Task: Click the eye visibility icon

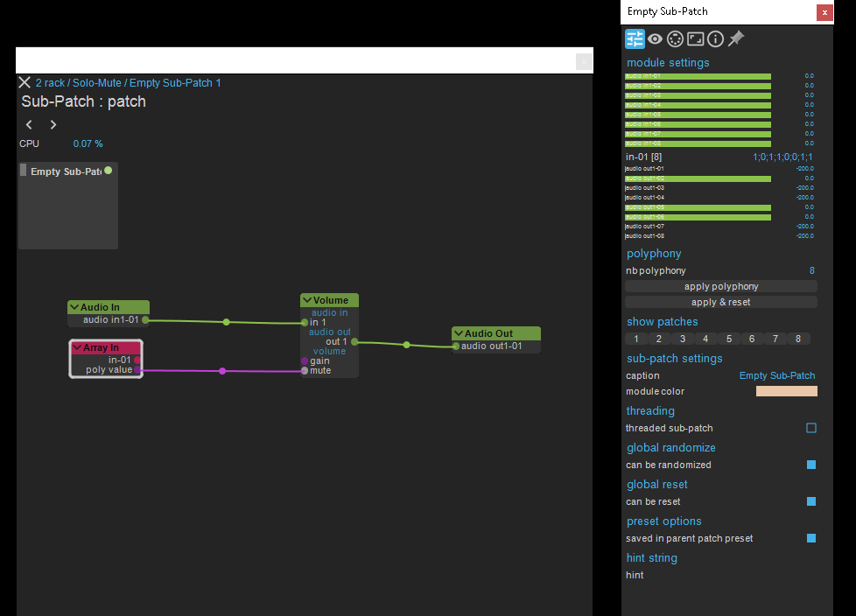Action: click(655, 38)
